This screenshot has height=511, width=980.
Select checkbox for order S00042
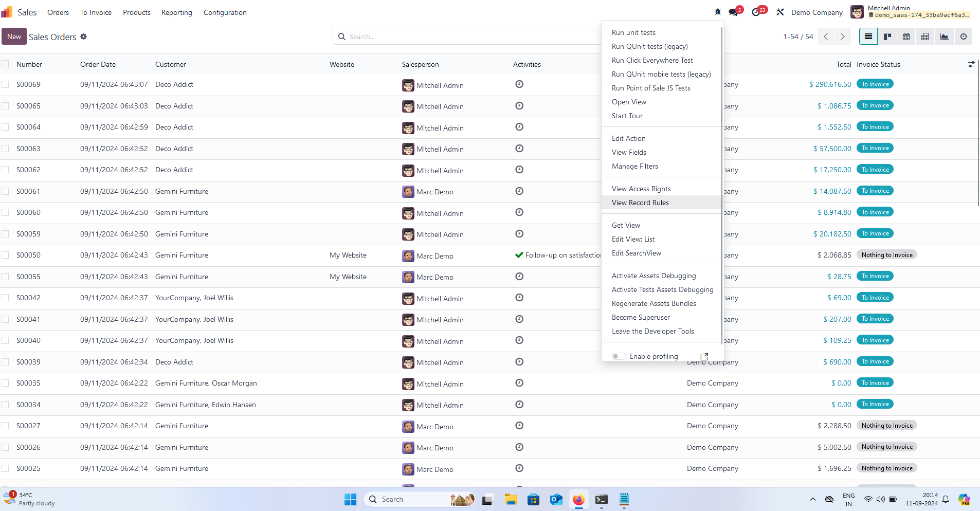point(5,298)
